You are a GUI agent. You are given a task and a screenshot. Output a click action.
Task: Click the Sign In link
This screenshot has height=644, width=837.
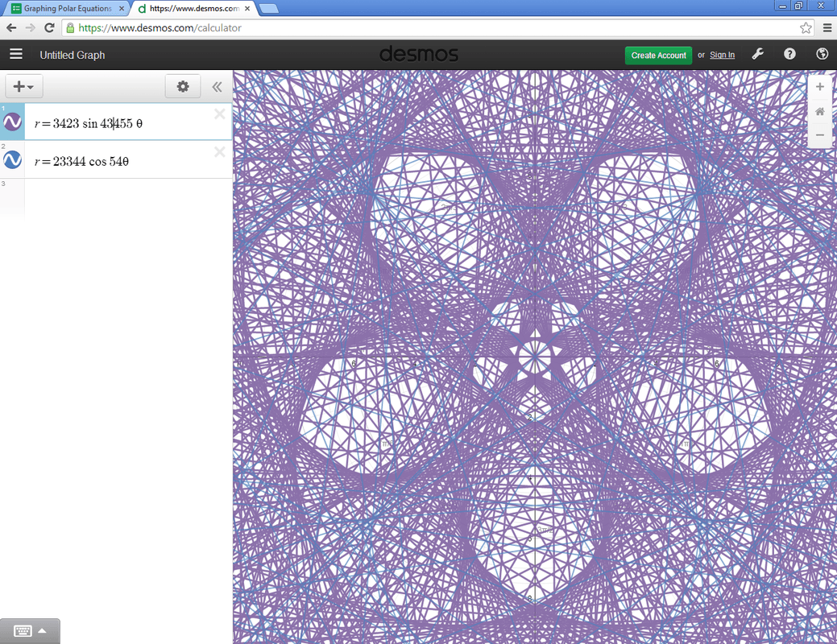[x=722, y=55]
